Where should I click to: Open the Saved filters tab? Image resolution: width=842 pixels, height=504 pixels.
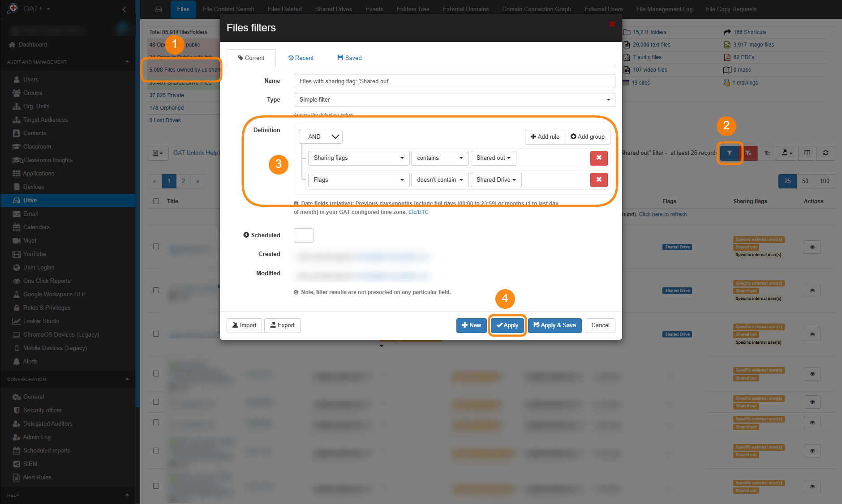click(349, 58)
